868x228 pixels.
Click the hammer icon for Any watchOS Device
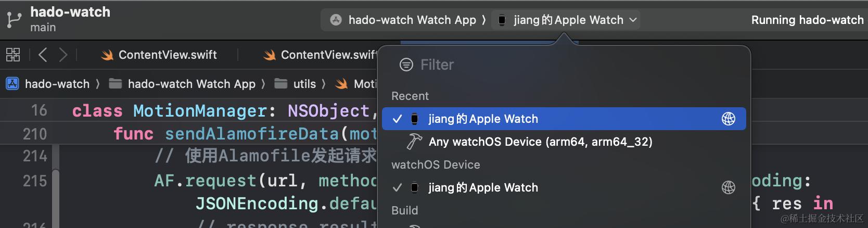point(414,142)
